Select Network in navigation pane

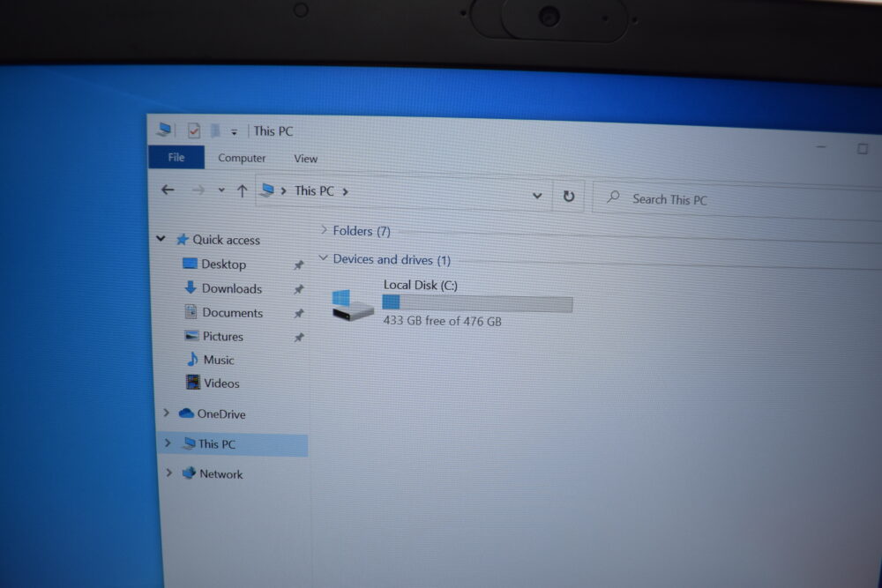pyautogui.click(x=221, y=474)
